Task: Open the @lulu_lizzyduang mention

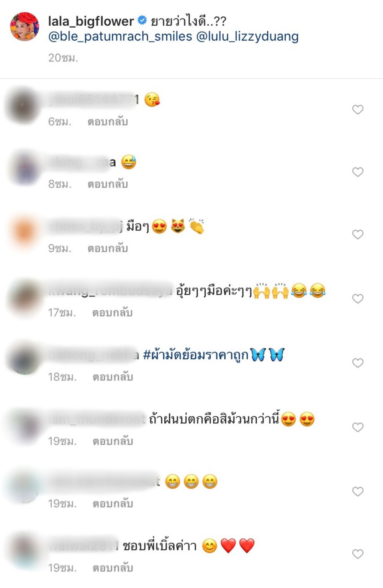Action: 247,36
